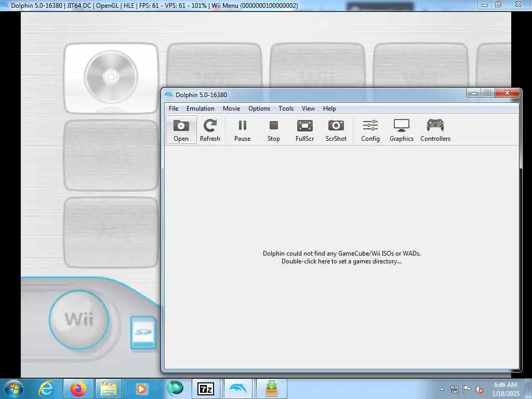Image resolution: width=532 pixels, height=399 pixels.
Task: Close the Dolphin 5.0-16380 window
Action: (x=507, y=92)
